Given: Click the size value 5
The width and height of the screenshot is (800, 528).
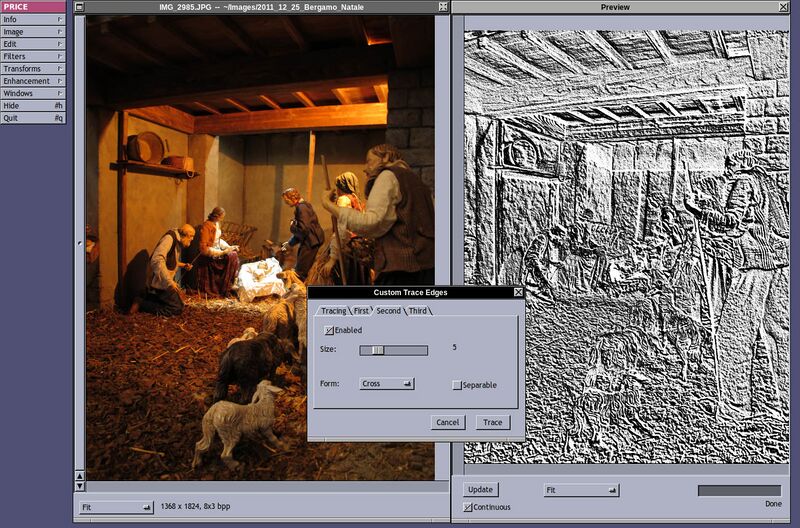Looking at the screenshot, I should click(x=455, y=347).
